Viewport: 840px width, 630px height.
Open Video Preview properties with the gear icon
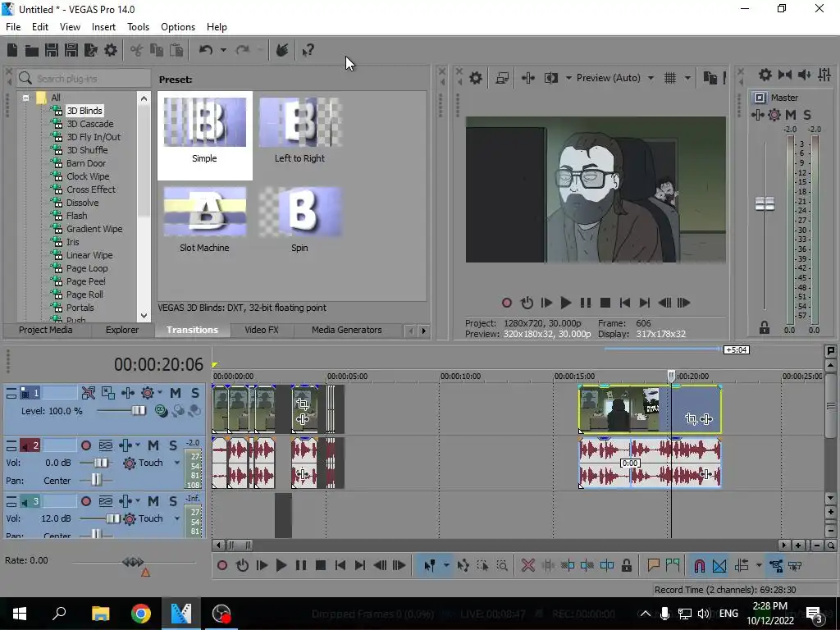476,78
